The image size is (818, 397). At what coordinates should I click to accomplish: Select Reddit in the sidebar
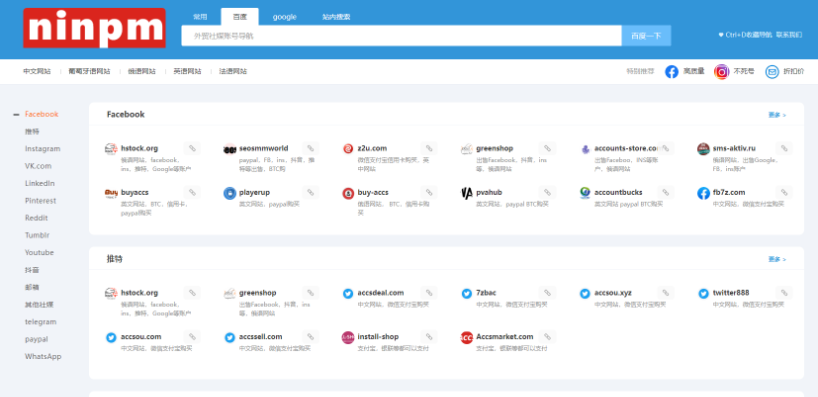(x=36, y=218)
